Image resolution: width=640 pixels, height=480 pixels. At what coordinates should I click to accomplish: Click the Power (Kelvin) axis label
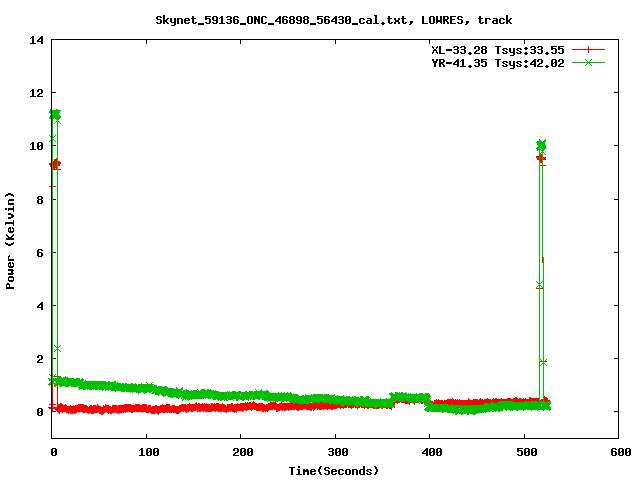10,241
